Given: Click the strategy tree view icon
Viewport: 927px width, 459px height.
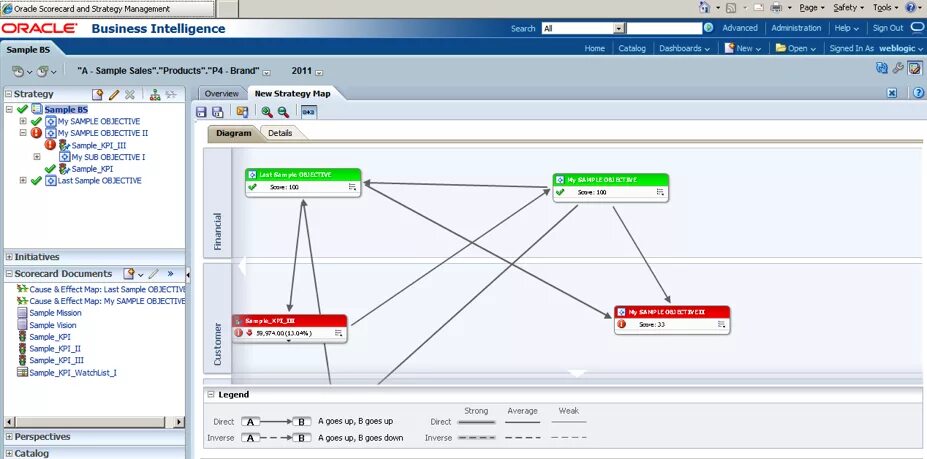Looking at the screenshot, I should tap(155, 95).
